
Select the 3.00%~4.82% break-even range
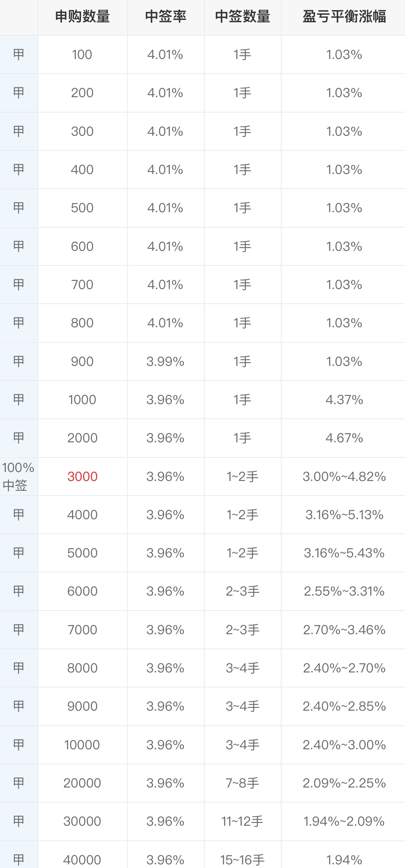[344, 476]
